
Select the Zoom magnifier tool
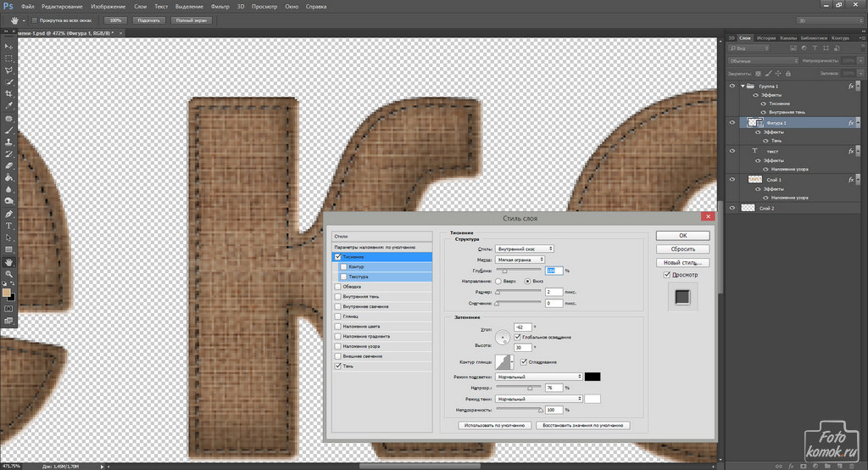point(8,274)
